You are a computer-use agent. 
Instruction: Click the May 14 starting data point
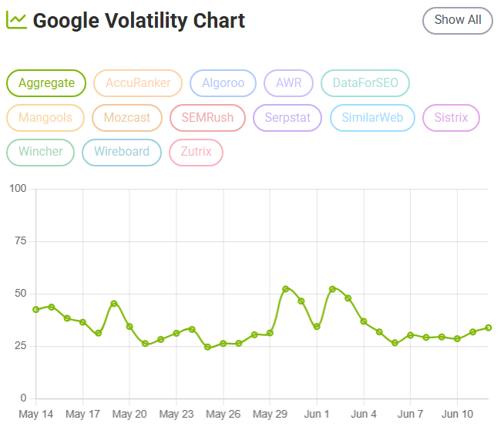click(36, 310)
